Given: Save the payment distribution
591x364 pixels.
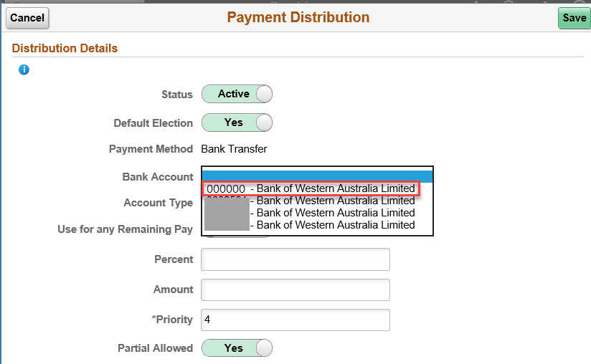Looking at the screenshot, I should pyautogui.click(x=574, y=18).
